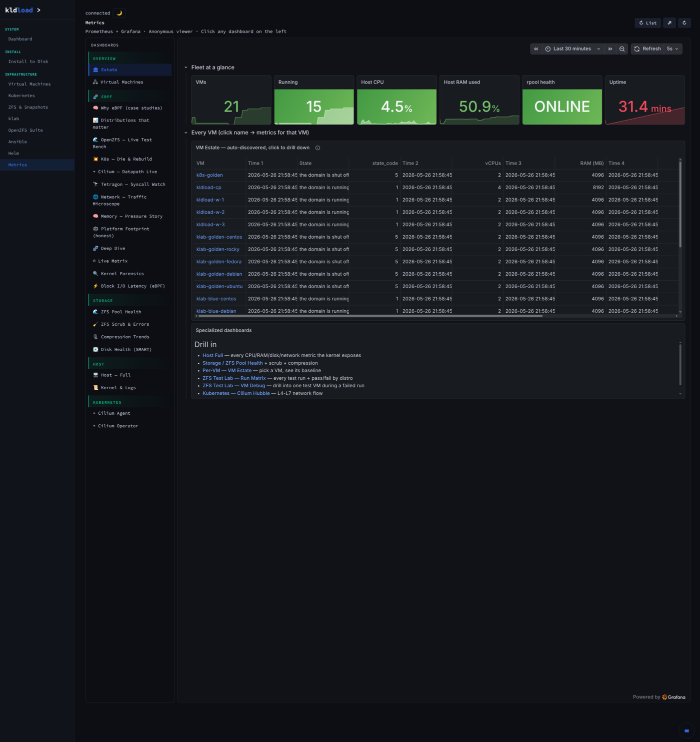Viewport: 700px width, 742px height.
Task: Open OpenZFS Suite in sidebar
Action: coord(37,130)
